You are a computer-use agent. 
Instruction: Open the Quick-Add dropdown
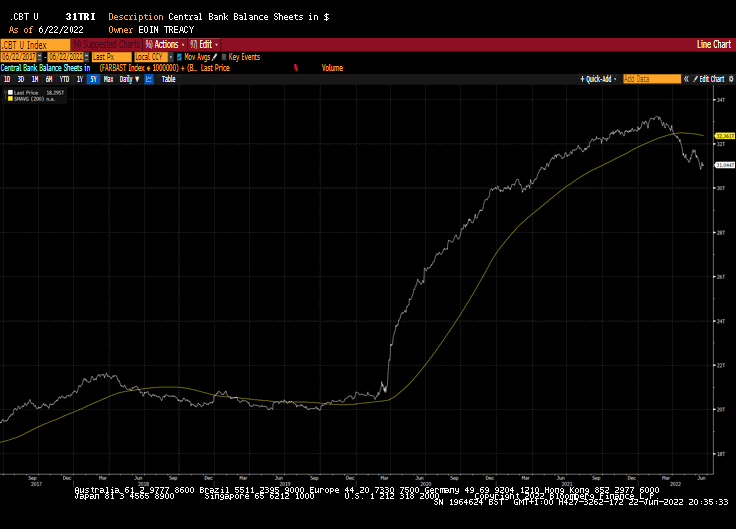tap(598, 79)
